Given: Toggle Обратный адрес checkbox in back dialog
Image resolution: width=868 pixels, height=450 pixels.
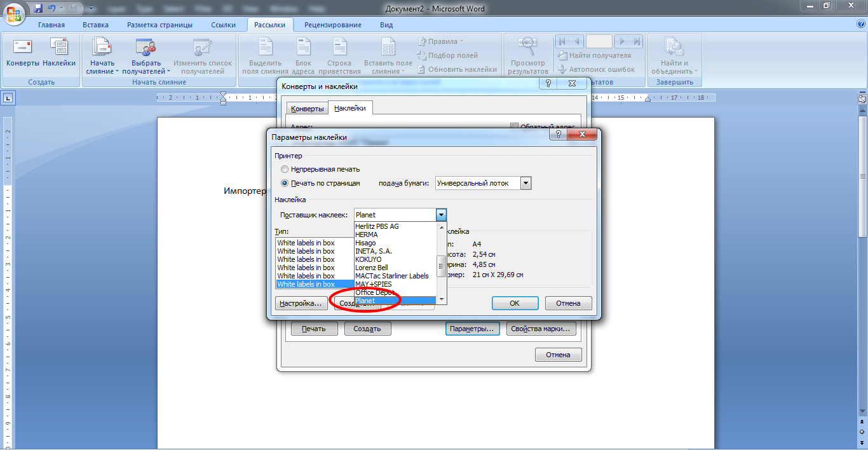Looking at the screenshot, I should 515,126.
